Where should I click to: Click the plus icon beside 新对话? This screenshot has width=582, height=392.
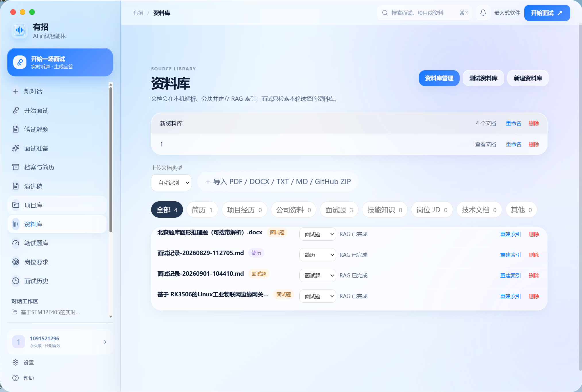pyautogui.click(x=16, y=91)
